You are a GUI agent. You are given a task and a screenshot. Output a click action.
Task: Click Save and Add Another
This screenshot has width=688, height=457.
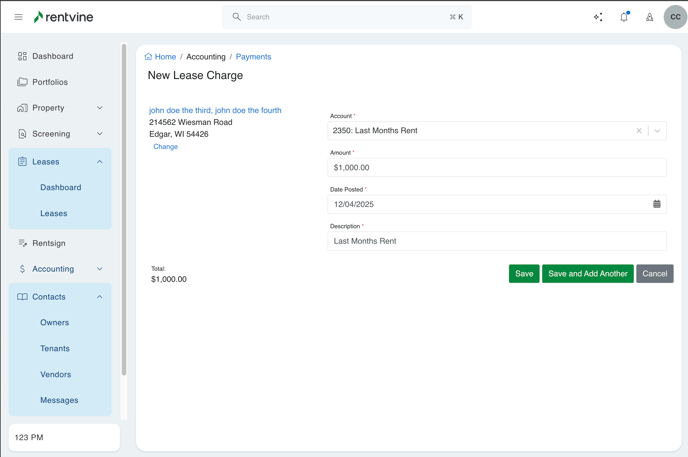(588, 274)
